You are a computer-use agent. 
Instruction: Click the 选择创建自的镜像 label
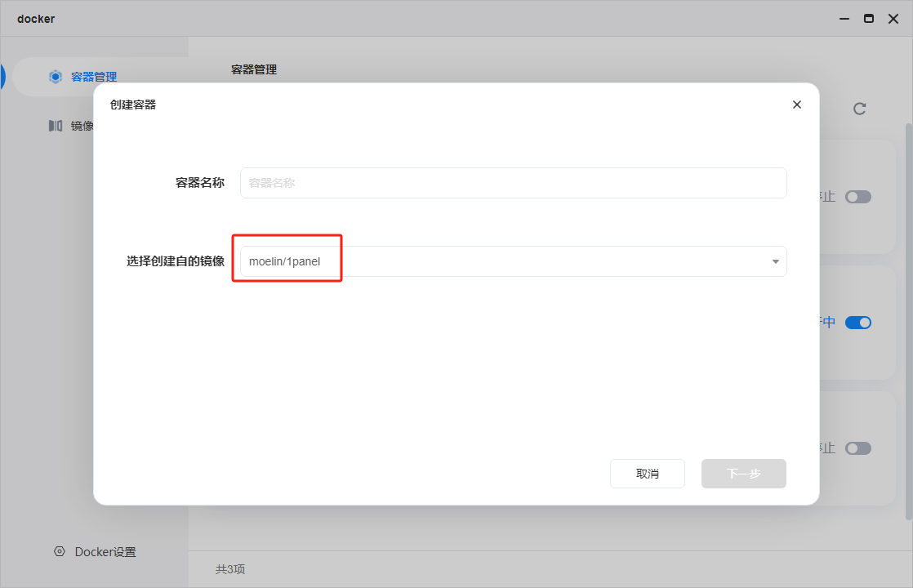pyautogui.click(x=176, y=261)
